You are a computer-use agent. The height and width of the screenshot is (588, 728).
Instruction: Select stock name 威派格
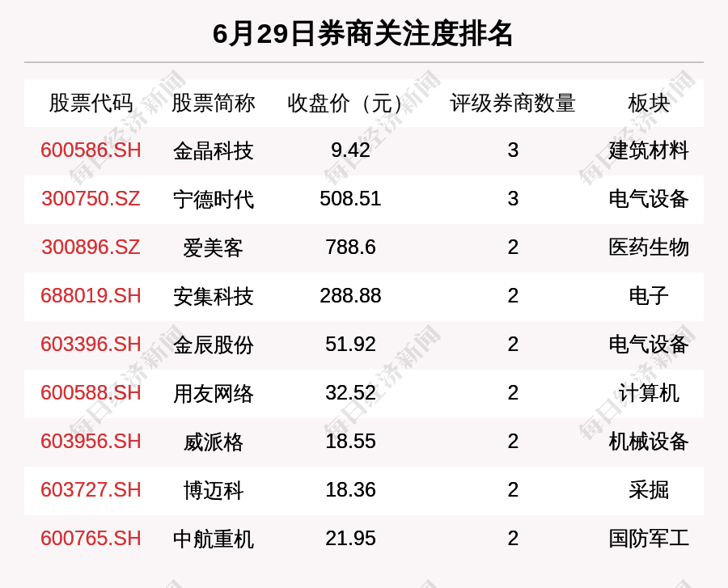pyautogui.click(x=213, y=442)
